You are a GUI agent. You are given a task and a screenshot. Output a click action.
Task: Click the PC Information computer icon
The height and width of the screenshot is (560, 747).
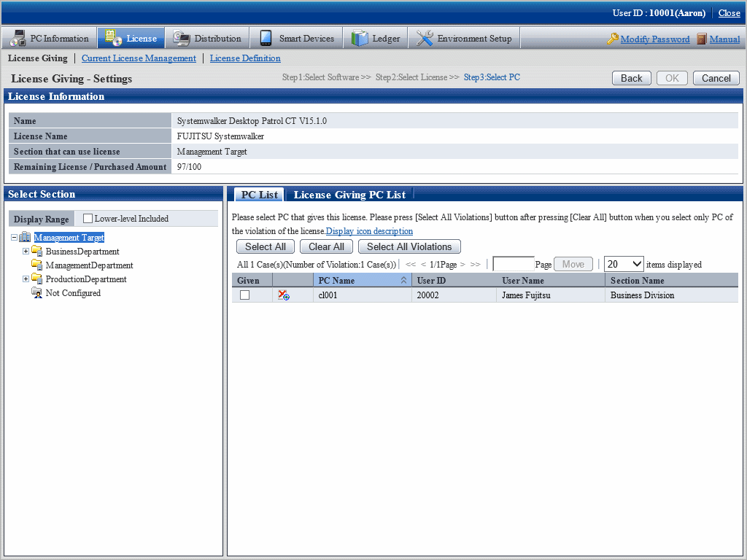18,38
